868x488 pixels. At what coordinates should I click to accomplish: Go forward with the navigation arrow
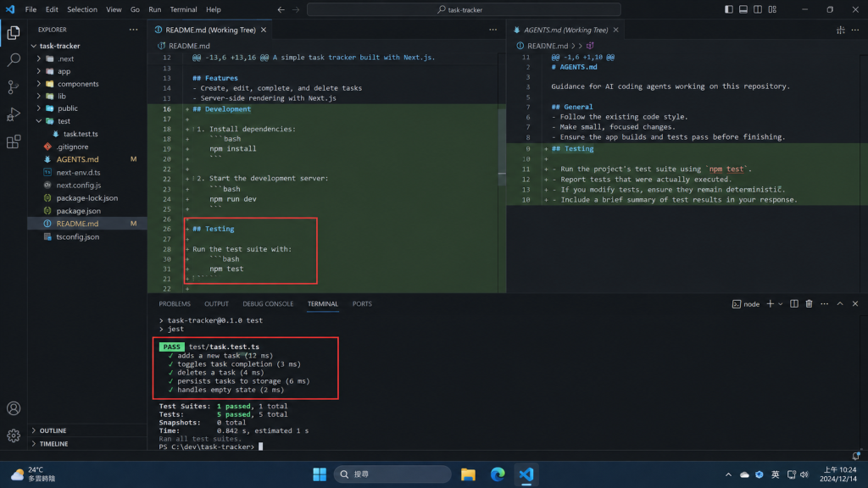click(296, 9)
